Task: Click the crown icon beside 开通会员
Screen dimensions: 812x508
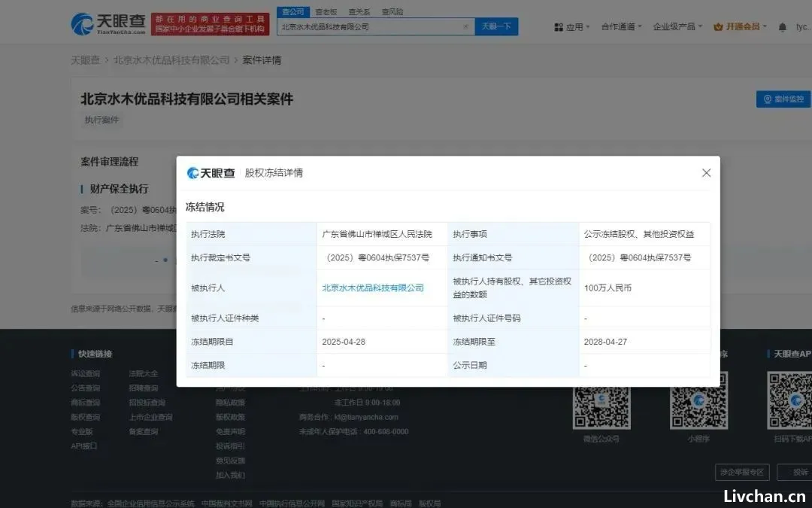Action: pos(718,27)
